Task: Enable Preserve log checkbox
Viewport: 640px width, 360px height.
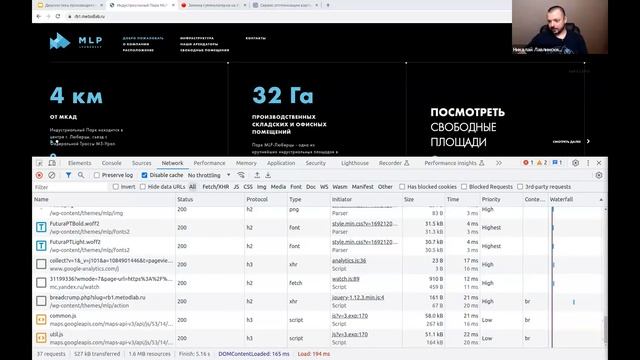Action: point(97,175)
